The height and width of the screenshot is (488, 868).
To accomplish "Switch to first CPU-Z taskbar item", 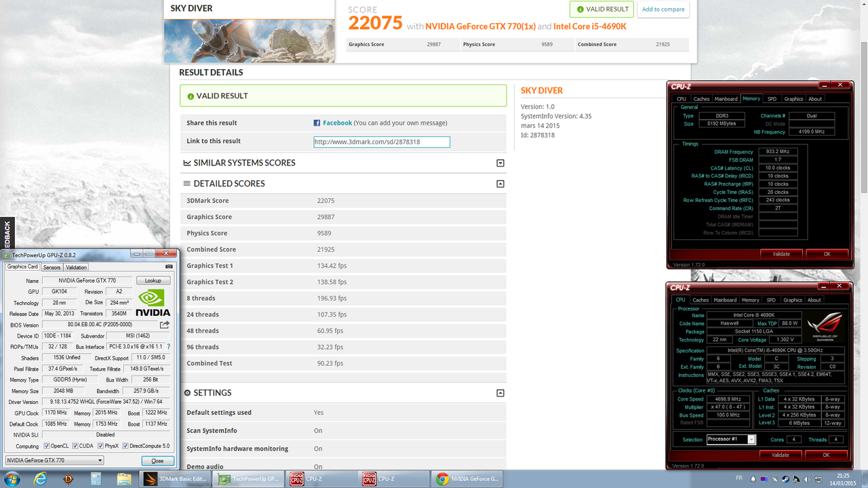I will pos(321,479).
